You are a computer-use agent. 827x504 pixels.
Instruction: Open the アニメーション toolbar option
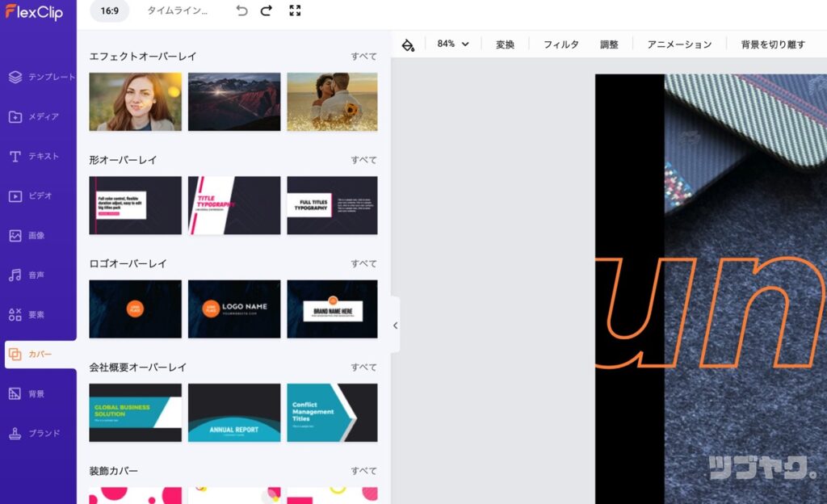click(679, 44)
